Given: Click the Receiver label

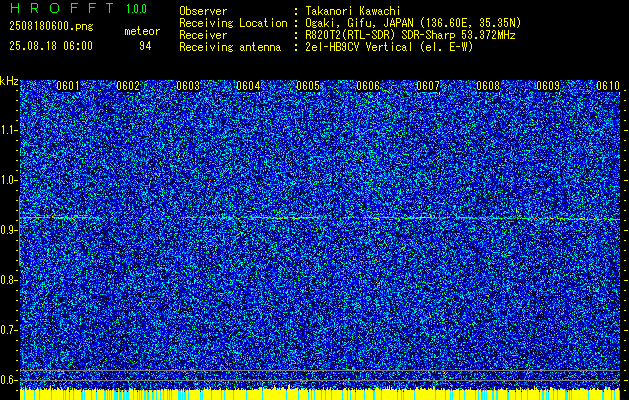Looking at the screenshot, I should click(203, 35).
